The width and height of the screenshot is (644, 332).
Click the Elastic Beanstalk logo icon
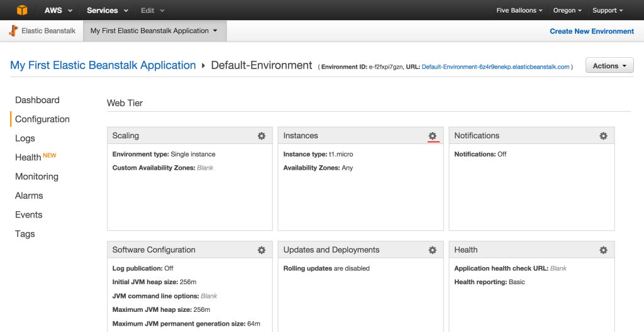click(x=14, y=31)
